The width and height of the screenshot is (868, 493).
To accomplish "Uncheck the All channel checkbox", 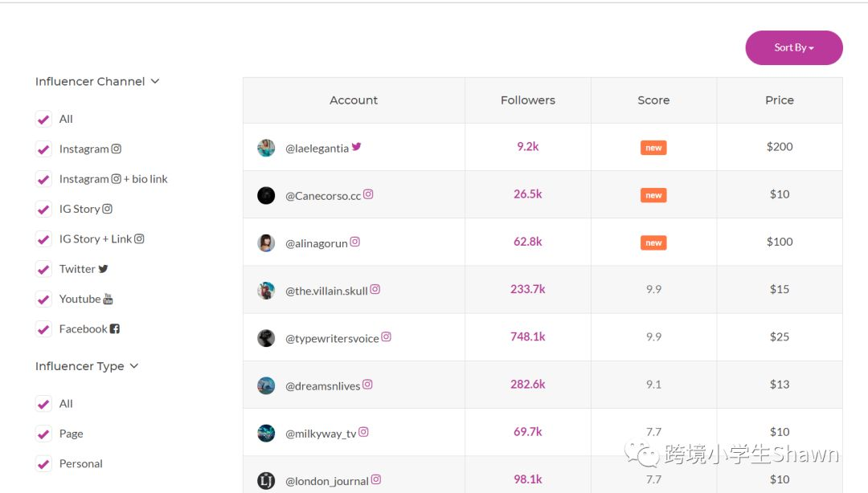I will (43, 119).
